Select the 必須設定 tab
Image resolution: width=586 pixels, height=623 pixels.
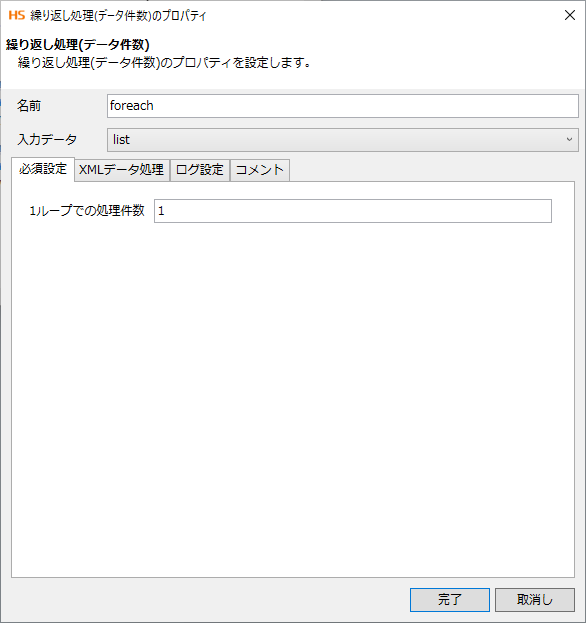[x=43, y=170]
